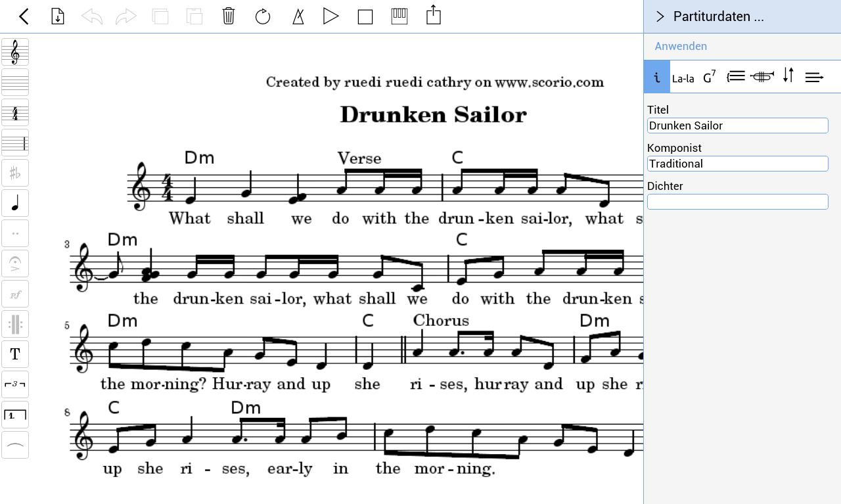Viewport: 841px width, 504px height.
Task: Switch to the staff system tab
Action: pos(736,77)
